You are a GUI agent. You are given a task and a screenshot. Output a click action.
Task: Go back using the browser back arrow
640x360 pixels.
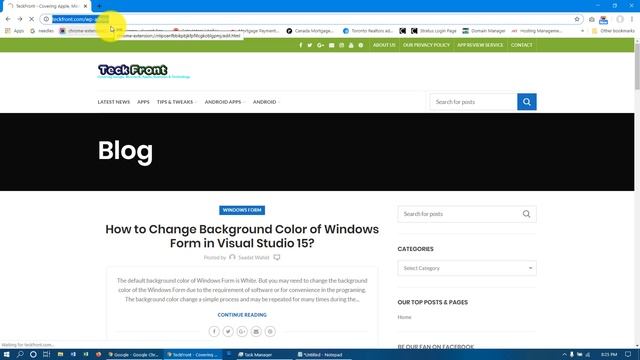[x=8, y=19]
